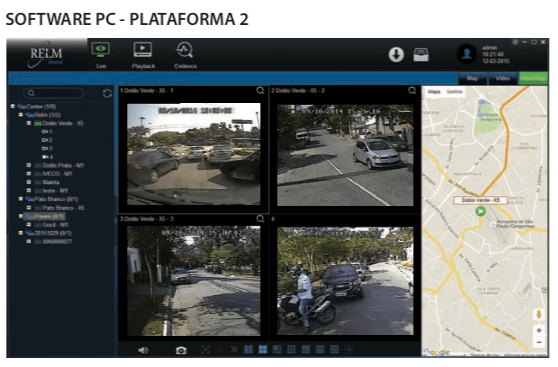Select camera 4 feed with motorcycle rider

[345, 281]
